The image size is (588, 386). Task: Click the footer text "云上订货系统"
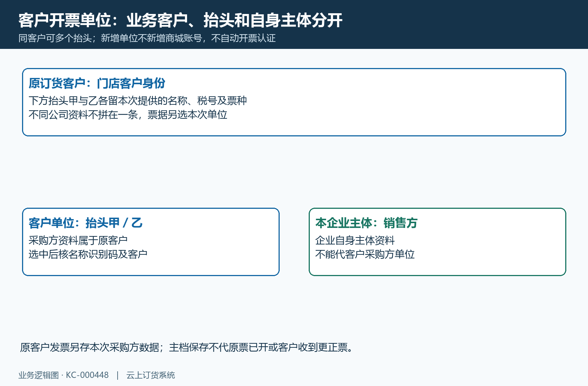point(151,375)
